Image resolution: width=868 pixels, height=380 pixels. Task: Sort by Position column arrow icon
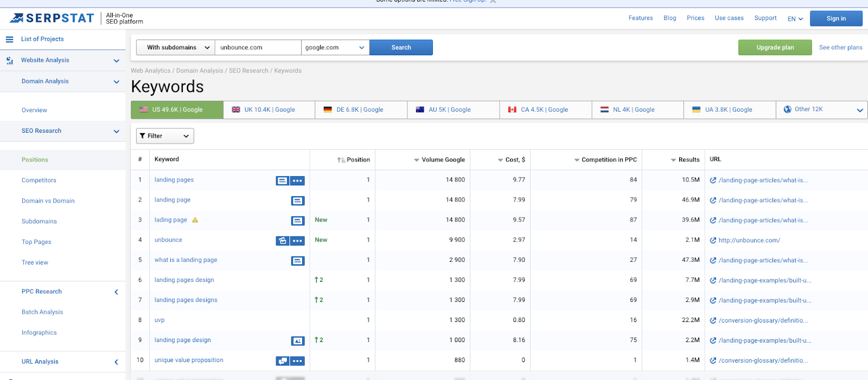[341, 160]
